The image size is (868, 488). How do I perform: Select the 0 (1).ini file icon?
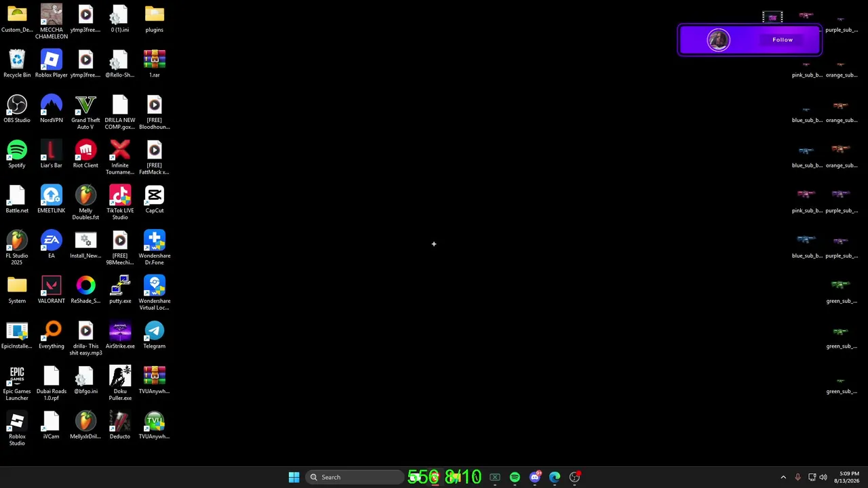click(x=120, y=20)
